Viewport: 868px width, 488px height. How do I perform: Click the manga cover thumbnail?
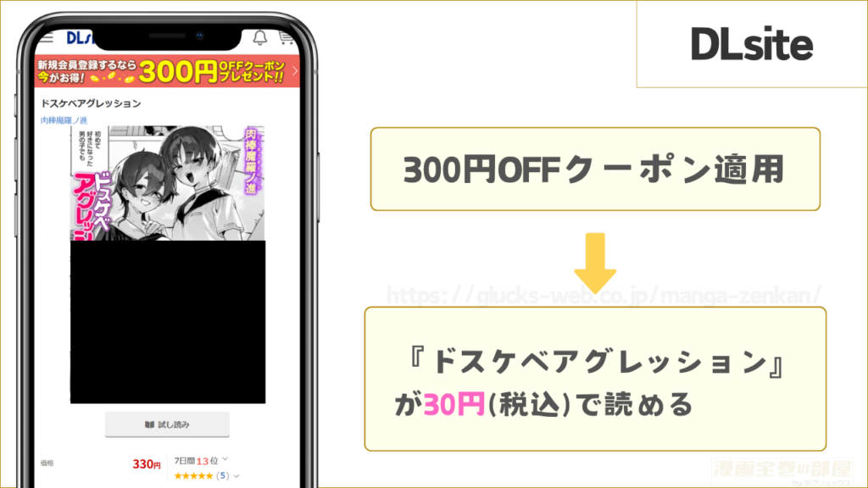point(168,264)
